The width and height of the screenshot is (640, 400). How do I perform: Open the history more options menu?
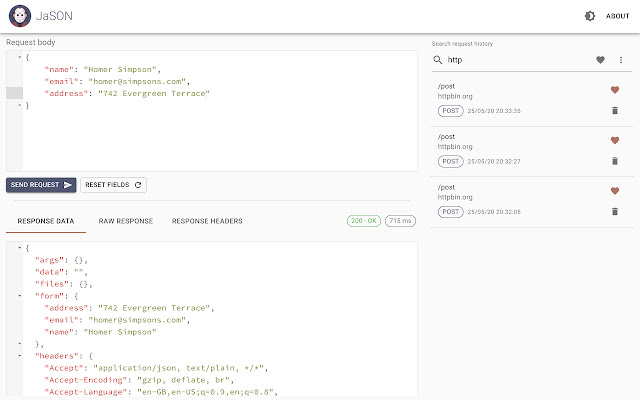[x=620, y=60]
